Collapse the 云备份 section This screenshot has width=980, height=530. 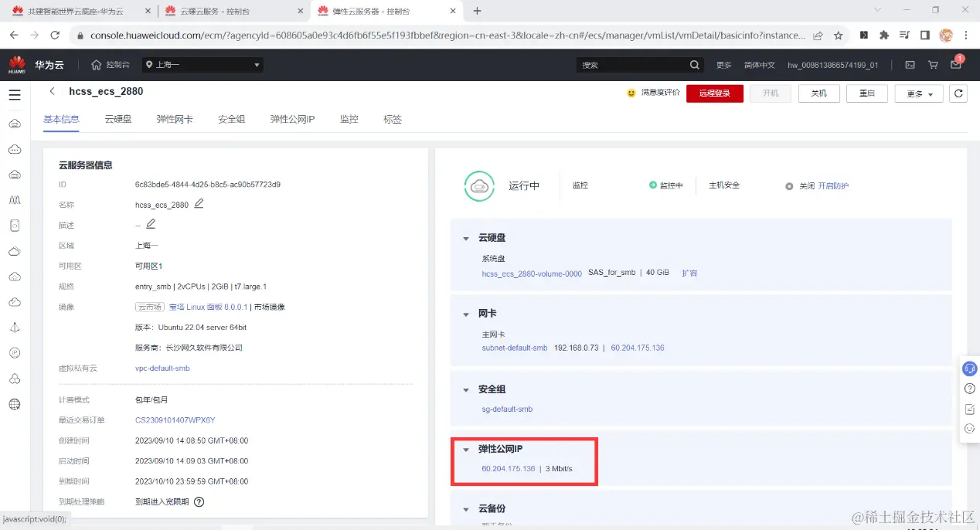tap(466, 509)
